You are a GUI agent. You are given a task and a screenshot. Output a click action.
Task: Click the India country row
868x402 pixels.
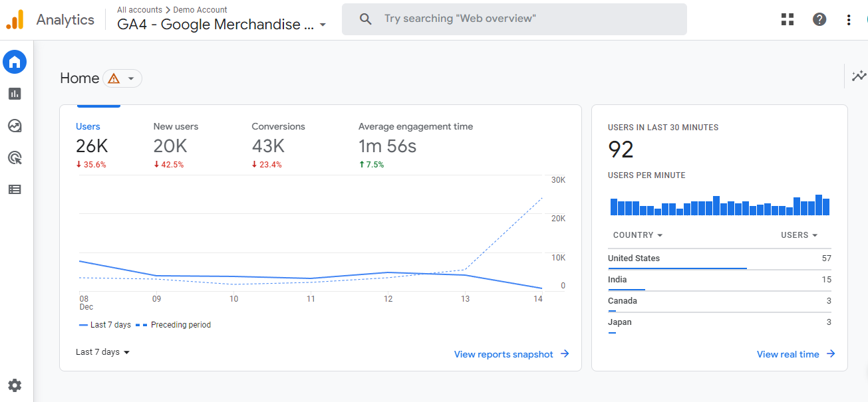[x=720, y=280]
